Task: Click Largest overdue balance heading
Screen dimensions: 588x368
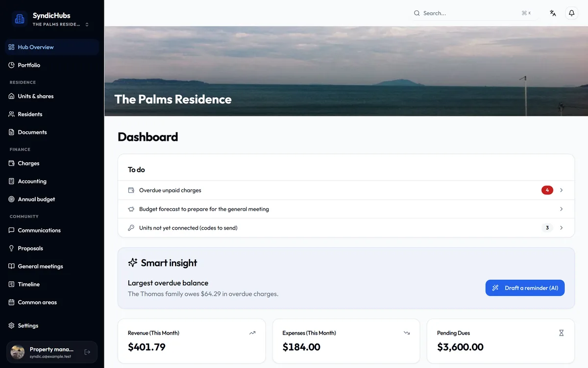Action: [168, 283]
